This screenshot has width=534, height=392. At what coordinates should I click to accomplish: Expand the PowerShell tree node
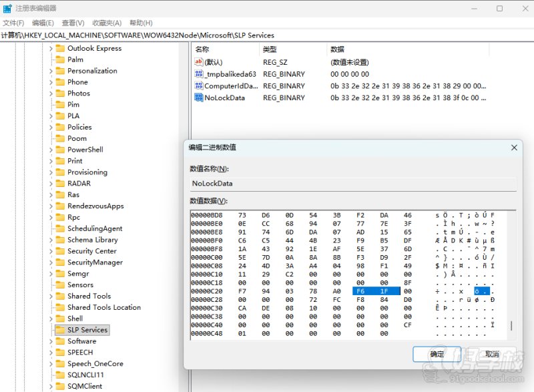[x=51, y=150]
